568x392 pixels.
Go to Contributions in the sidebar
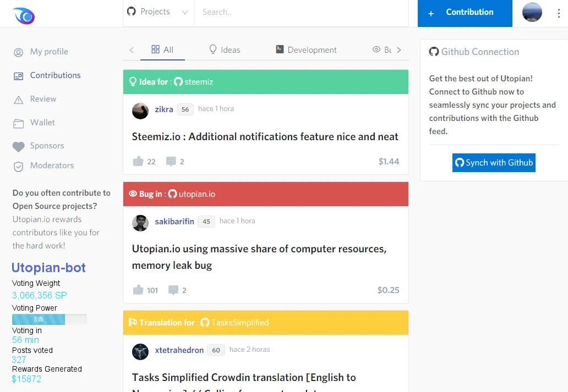47,75
